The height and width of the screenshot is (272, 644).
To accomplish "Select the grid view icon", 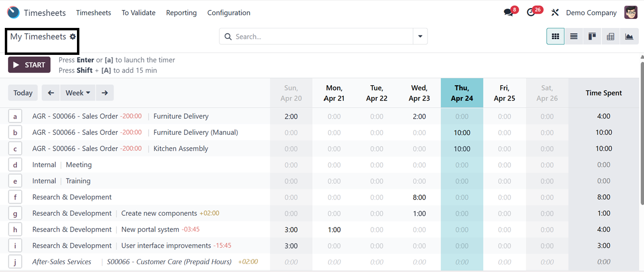I will [556, 37].
